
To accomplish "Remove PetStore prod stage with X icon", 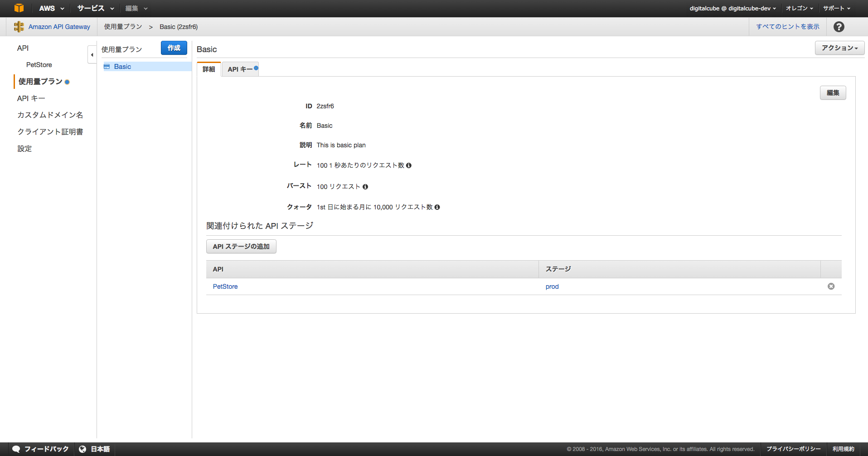I will [x=831, y=286].
